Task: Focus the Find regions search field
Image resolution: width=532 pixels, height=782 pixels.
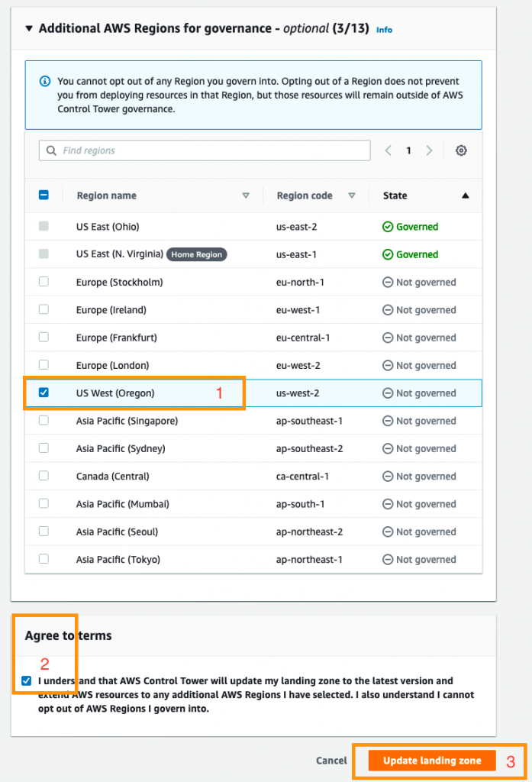Action: (x=205, y=150)
